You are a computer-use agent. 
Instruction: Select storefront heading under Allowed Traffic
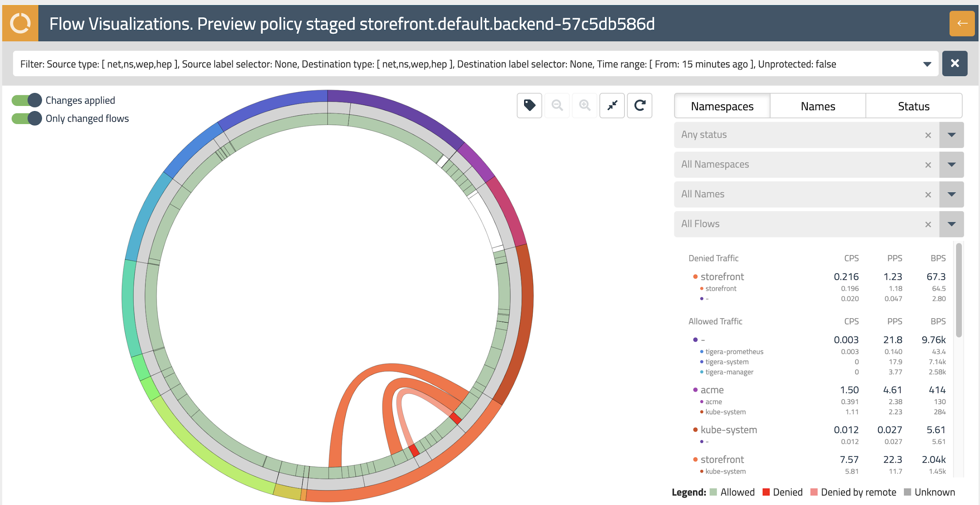pyautogui.click(x=722, y=459)
